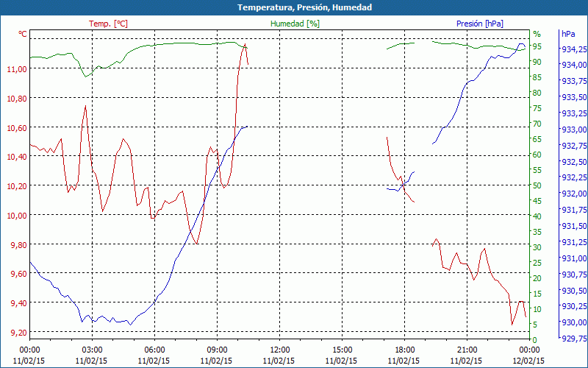Click humidity axis value 10
This screenshot has height=368, width=588.
(537, 309)
